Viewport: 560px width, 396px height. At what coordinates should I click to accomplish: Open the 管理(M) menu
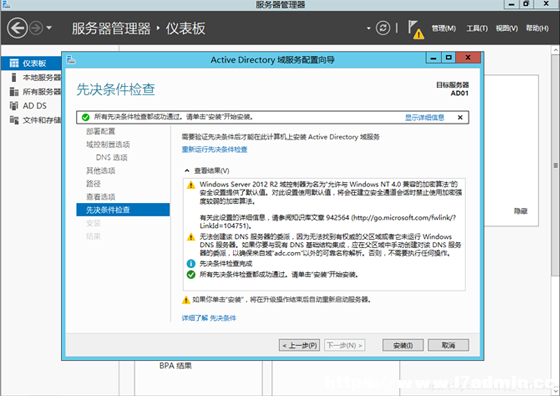coord(444,28)
